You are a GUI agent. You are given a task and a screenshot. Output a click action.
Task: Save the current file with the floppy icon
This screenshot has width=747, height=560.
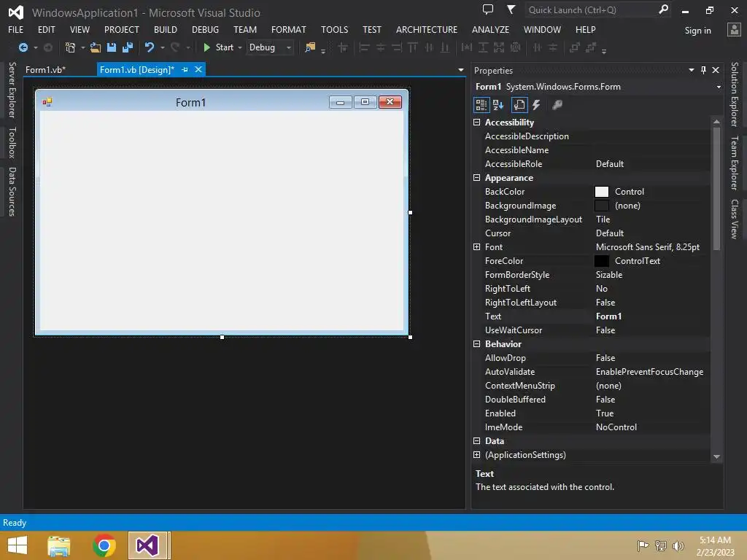pyautogui.click(x=112, y=47)
